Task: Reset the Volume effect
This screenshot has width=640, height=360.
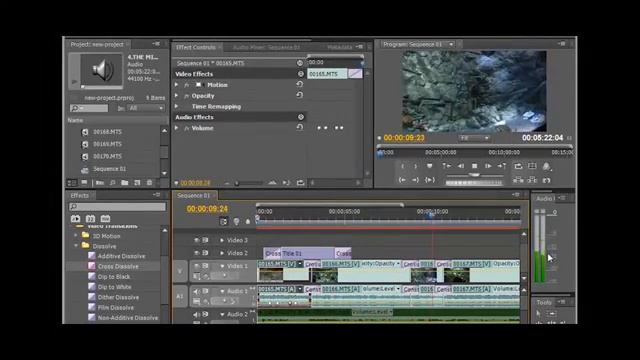Action: tap(300, 127)
